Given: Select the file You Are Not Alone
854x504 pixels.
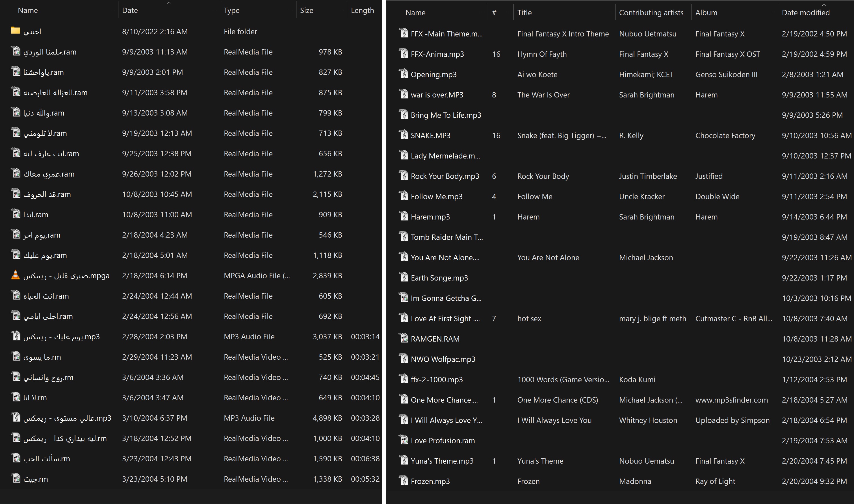Looking at the screenshot, I should (x=445, y=257).
